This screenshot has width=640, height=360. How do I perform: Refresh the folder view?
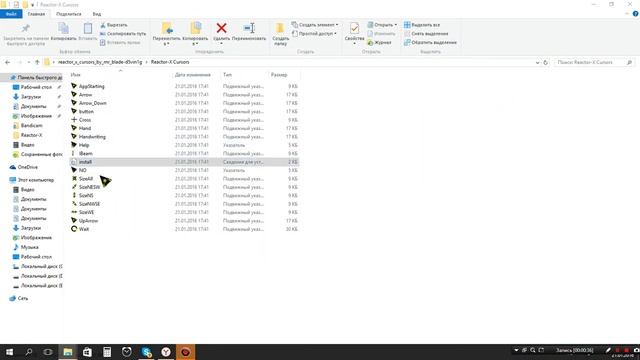coord(545,62)
